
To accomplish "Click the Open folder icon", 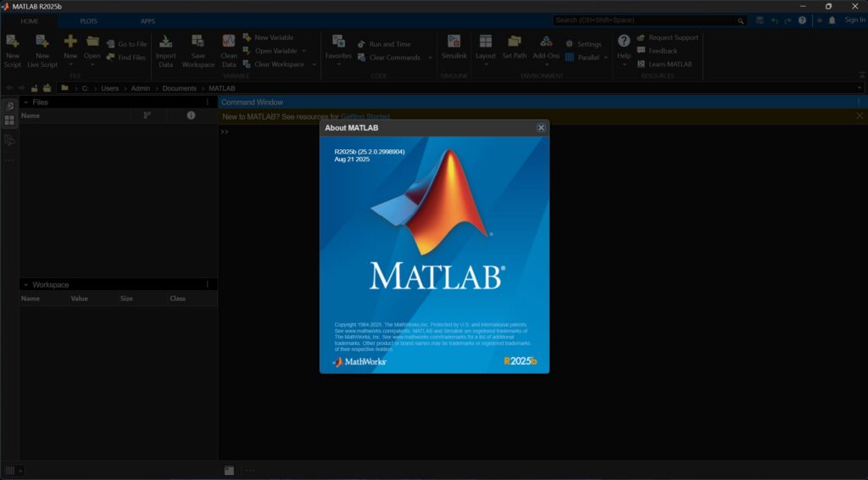I will click(92, 41).
